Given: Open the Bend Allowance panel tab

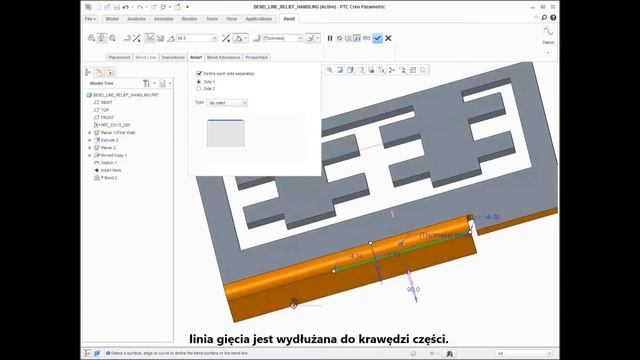Looking at the screenshot, I should (223, 58).
